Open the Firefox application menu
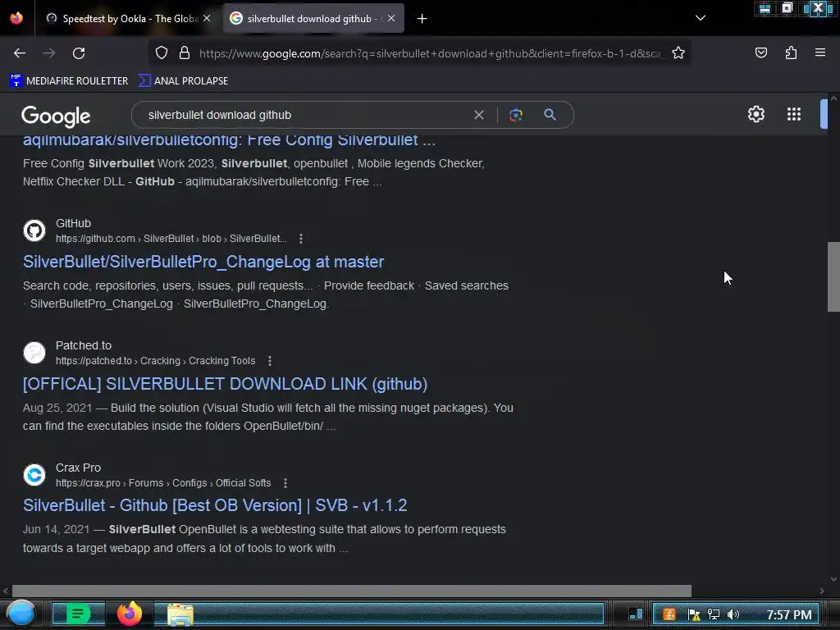 (820, 52)
